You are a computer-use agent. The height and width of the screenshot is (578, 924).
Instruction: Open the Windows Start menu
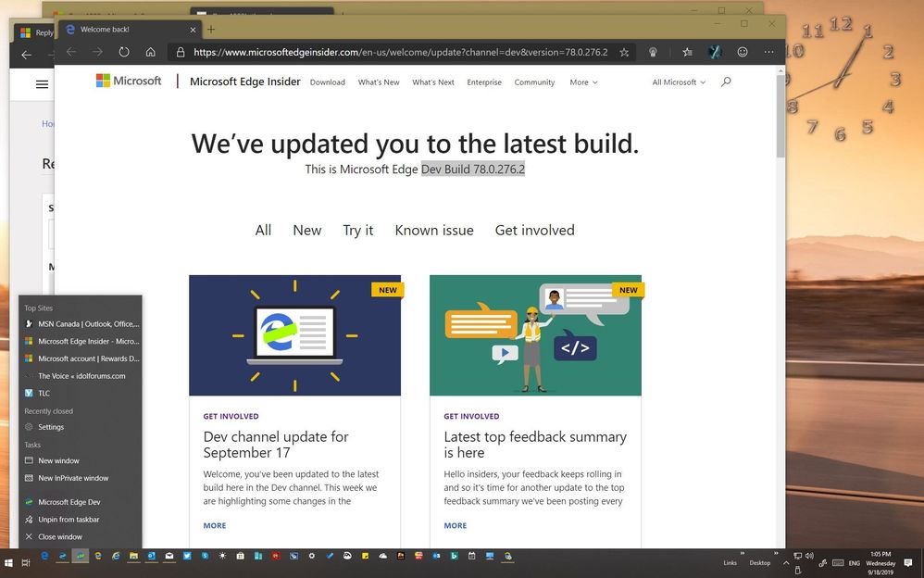tap(8, 562)
